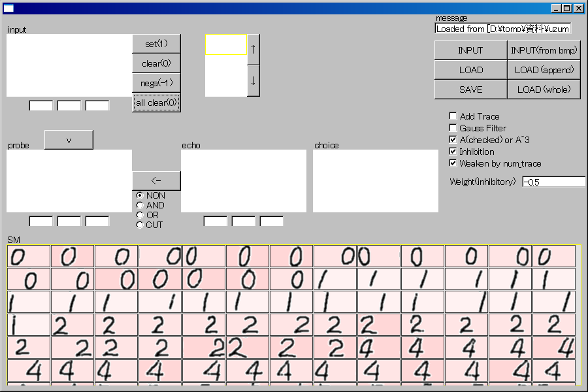
Task: Disable Weaken by num_trace option
Action: [453, 163]
